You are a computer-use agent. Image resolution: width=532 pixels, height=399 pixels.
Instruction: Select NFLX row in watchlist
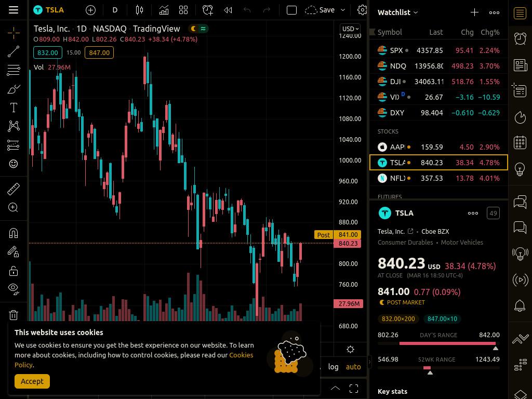pyautogui.click(x=438, y=179)
